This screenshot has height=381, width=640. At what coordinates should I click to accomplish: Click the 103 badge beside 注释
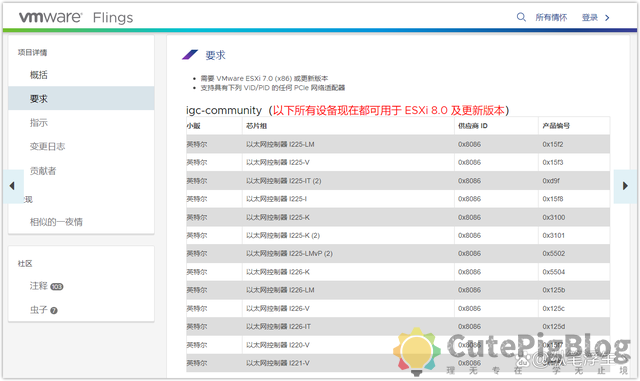57,287
